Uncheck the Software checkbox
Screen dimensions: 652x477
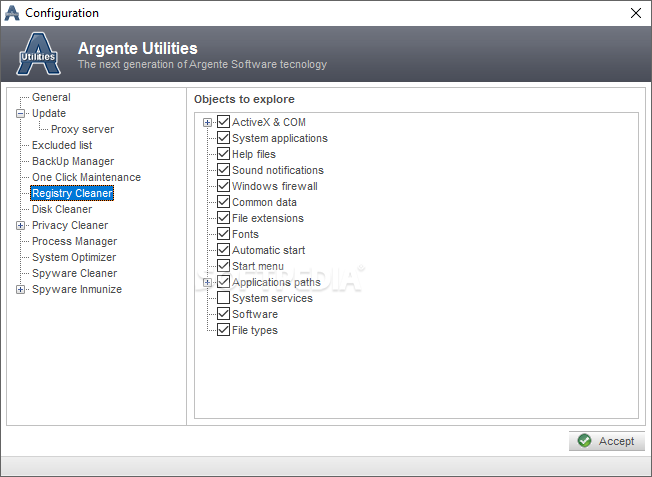223,314
